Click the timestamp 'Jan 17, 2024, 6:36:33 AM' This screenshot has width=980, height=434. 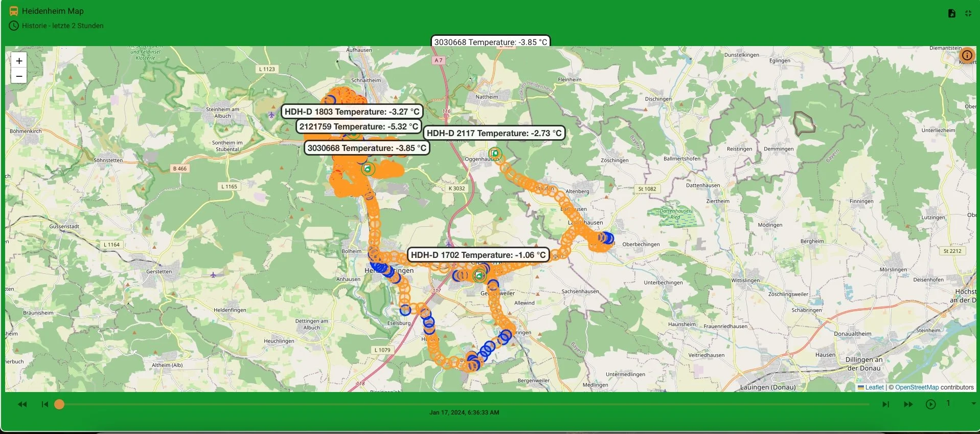pos(464,413)
